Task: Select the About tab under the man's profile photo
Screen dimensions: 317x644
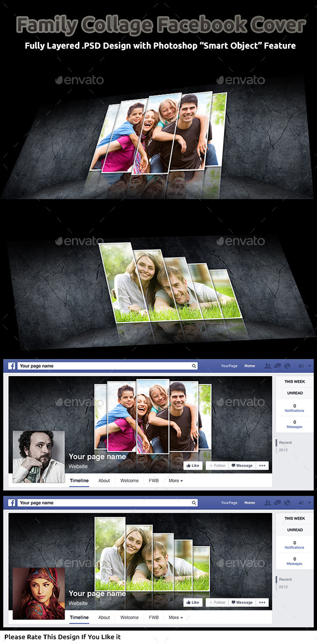Action: coord(104,481)
